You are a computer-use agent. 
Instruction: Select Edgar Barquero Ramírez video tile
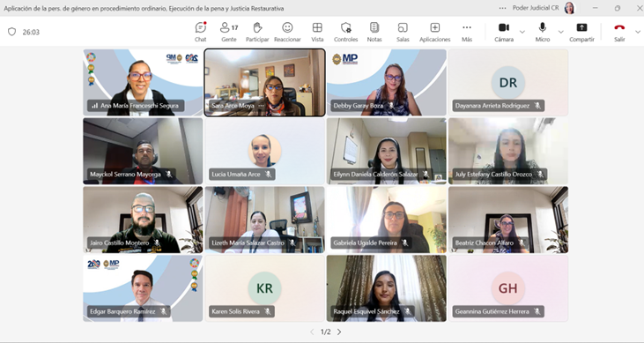(x=143, y=288)
